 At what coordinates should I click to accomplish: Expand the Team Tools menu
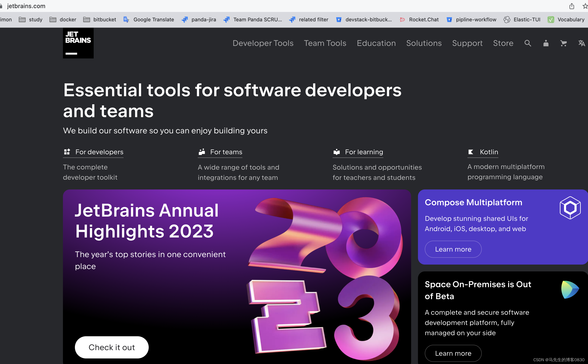pos(325,43)
